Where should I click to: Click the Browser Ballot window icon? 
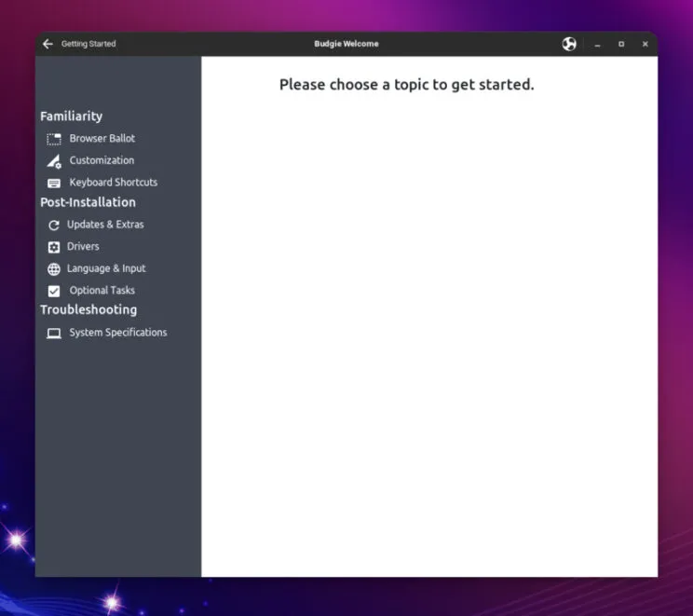coord(54,139)
